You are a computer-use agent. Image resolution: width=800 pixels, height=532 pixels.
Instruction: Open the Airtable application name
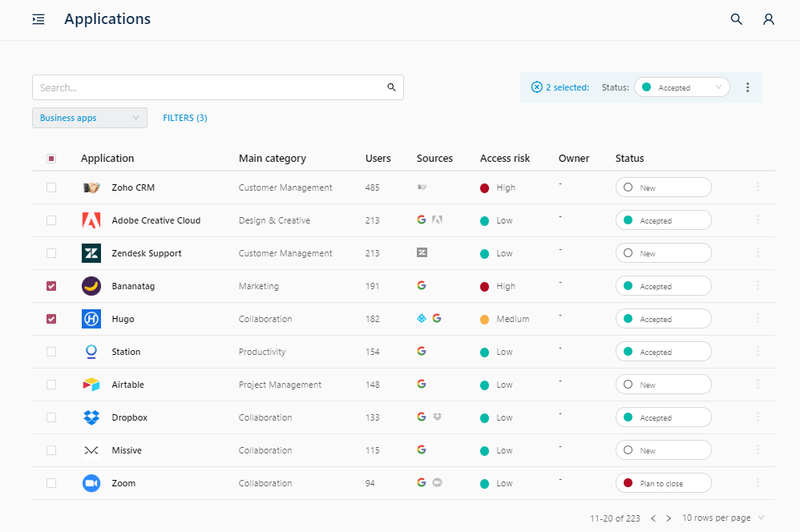127,385
